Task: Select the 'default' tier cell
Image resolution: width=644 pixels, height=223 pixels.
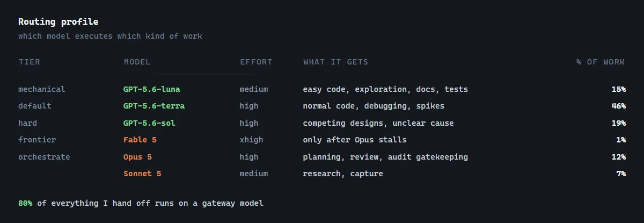Action: click(35, 106)
